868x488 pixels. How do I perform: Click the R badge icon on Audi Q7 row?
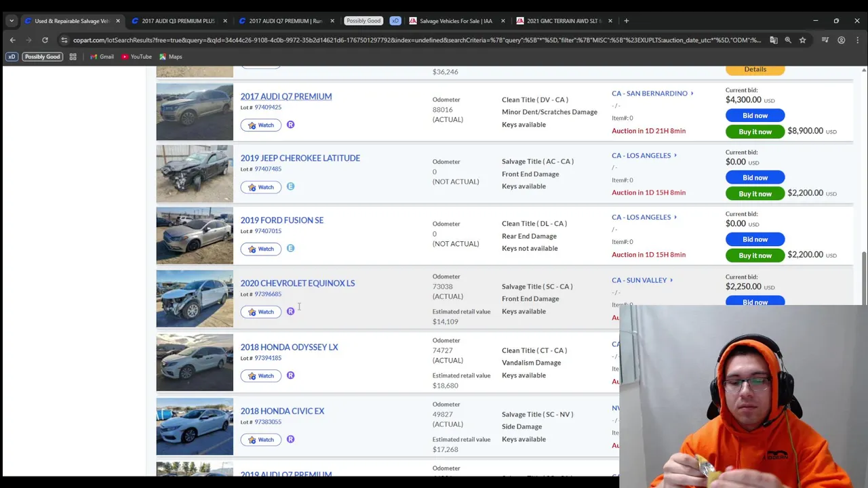pyautogui.click(x=290, y=125)
